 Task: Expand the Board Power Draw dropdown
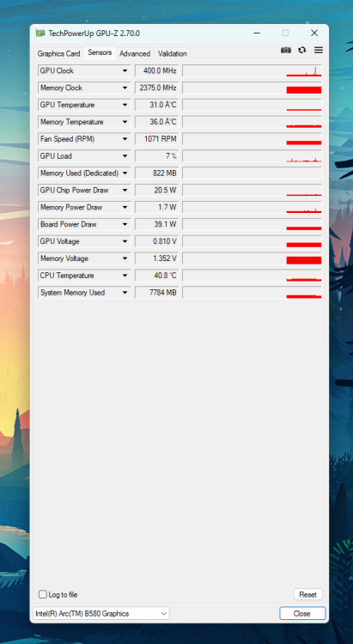pos(125,225)
